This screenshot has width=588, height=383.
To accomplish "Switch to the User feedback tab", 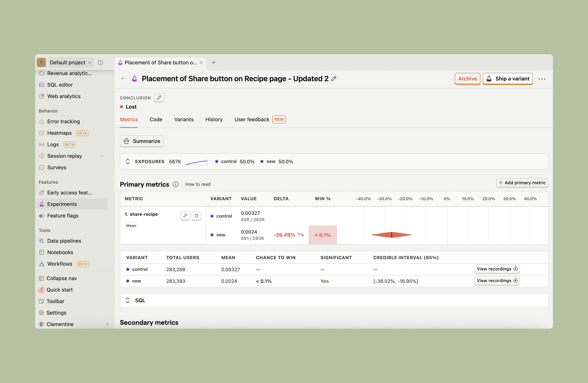I will (x=260, y=120).
